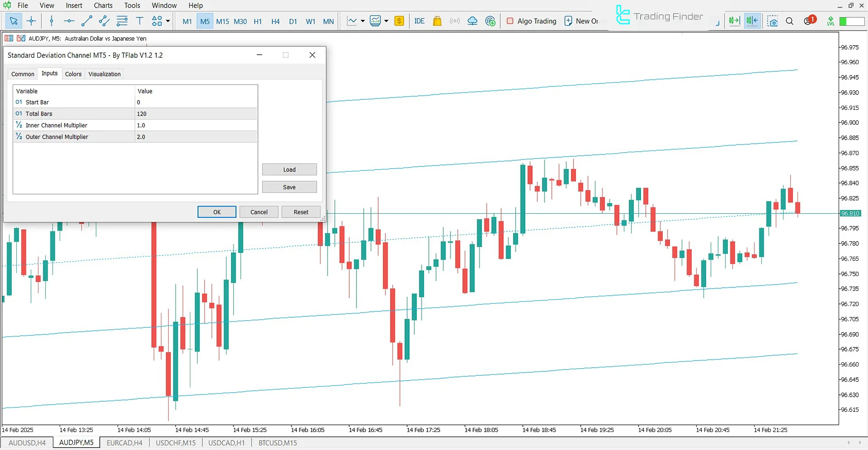Open the Text annotation tool
868x450 pixels.
(x=139, y=21)
